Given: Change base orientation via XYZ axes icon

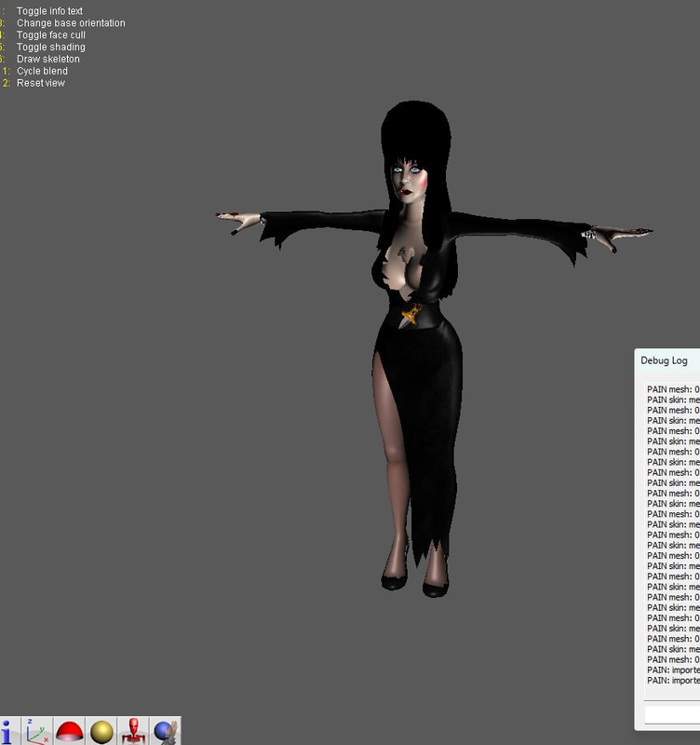Looking at the screenshot, I should (37, 731).
